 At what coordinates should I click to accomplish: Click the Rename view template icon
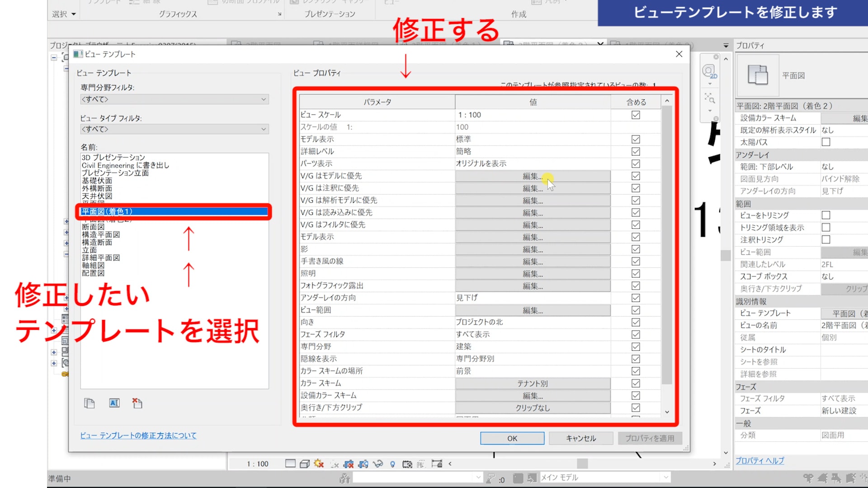point(114,403)
